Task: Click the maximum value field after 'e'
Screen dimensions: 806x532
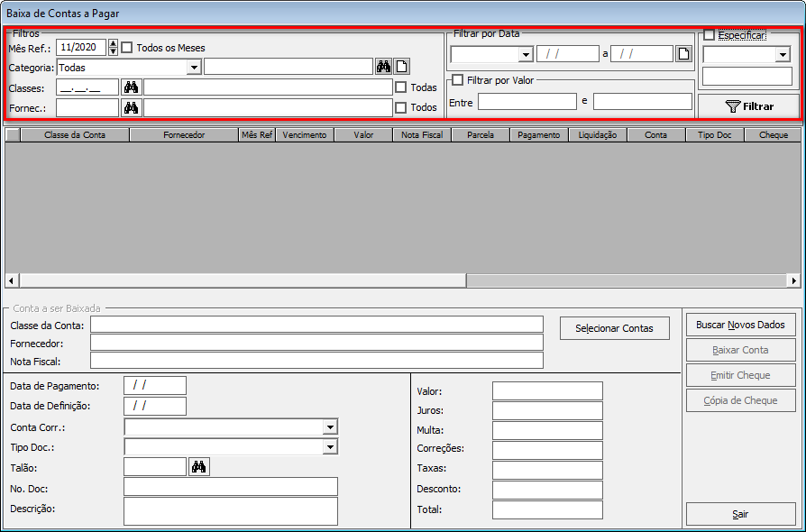Action: pyautogui.click(x=643, y=101)
